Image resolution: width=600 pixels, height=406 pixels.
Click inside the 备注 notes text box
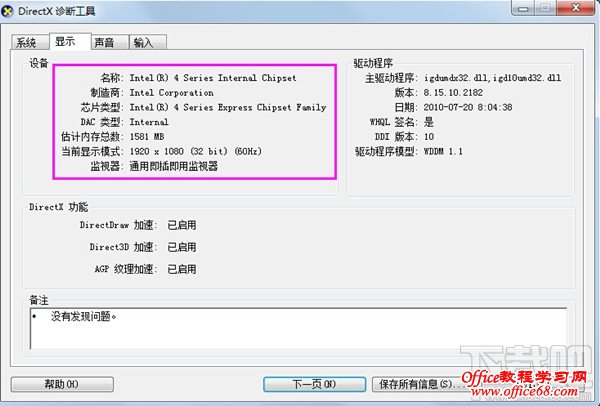[298, 329]
